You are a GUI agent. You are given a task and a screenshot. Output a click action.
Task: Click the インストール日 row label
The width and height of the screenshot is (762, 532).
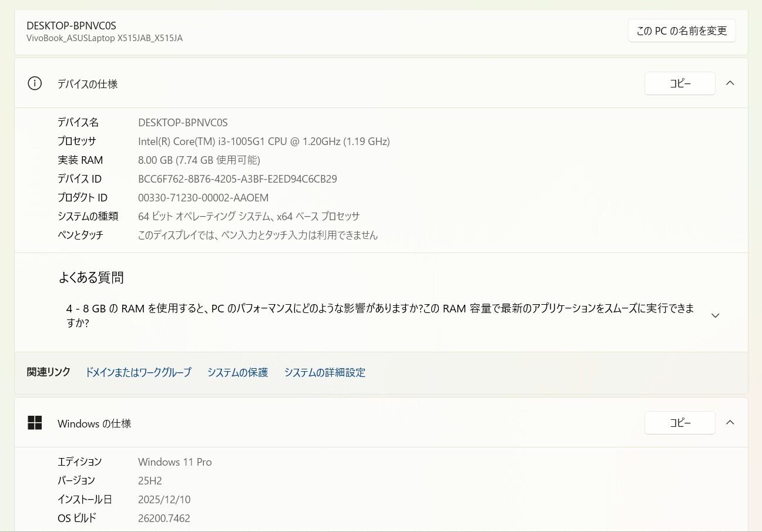tap(85, 500)
